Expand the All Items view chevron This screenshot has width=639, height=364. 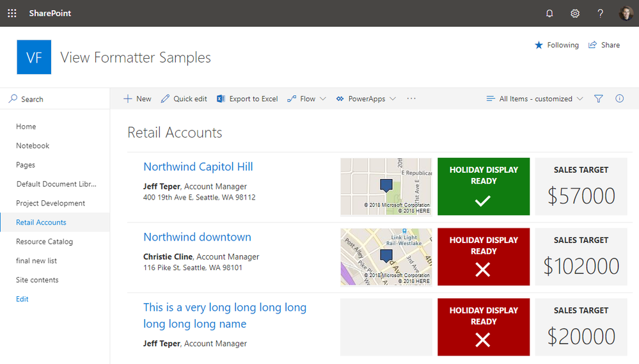[x=580, y=99]
